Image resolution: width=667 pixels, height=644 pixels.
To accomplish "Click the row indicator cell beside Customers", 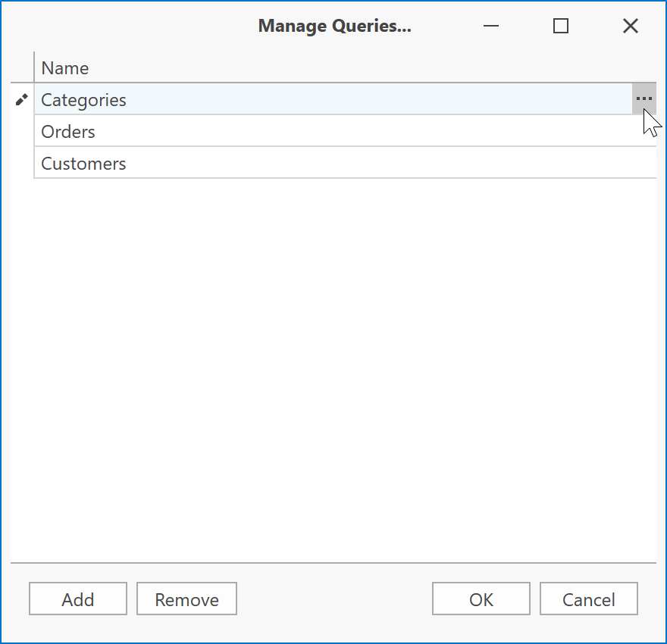I will pos(22,164).
